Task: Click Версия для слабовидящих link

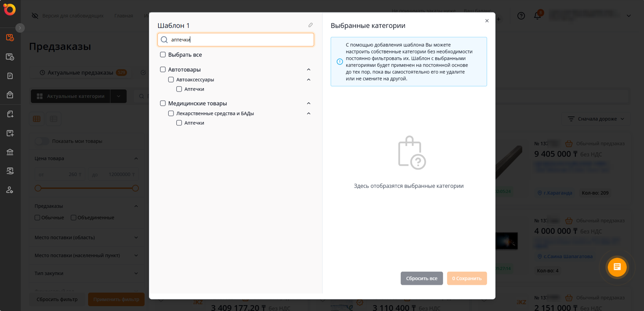Action: (73, 16)
